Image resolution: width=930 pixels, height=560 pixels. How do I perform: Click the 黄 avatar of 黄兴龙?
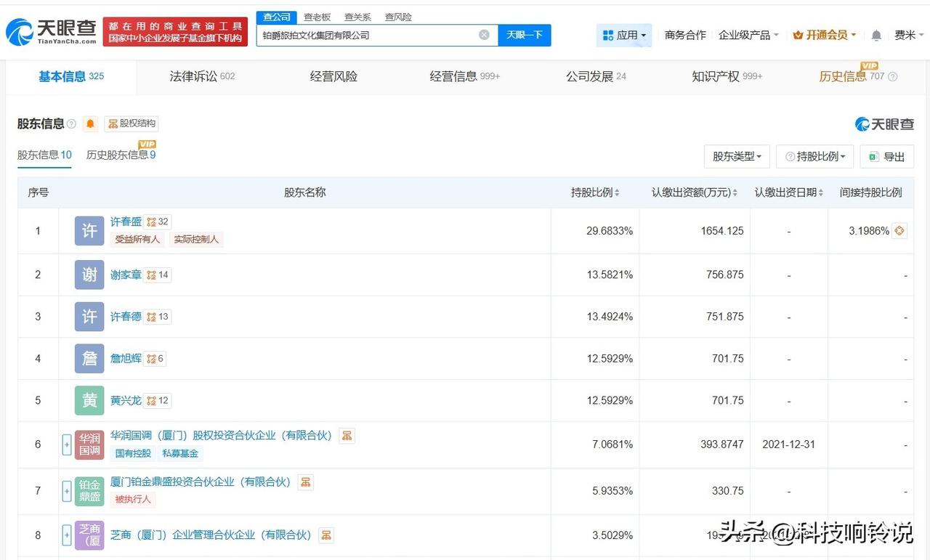pyautogui.click(x=89, y=400)
